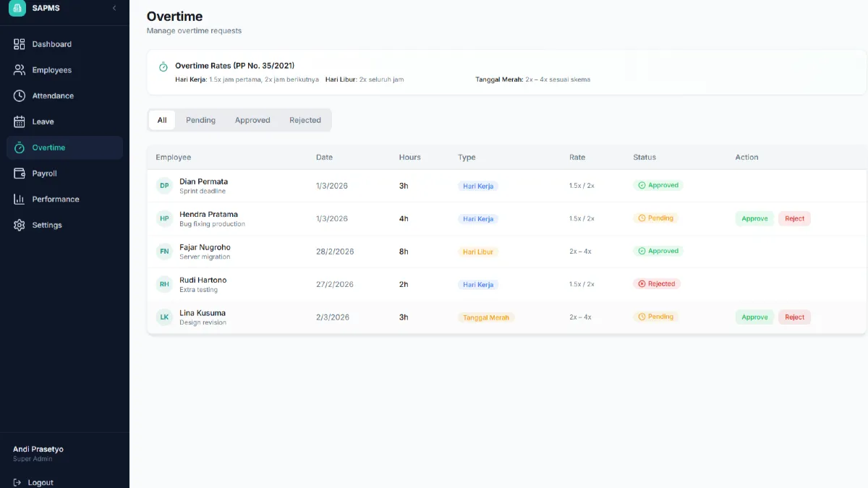Screen dimensions: 868x488
Task: Click the Overtime stopwatch icon in sidebar
Action: point(20,147)
